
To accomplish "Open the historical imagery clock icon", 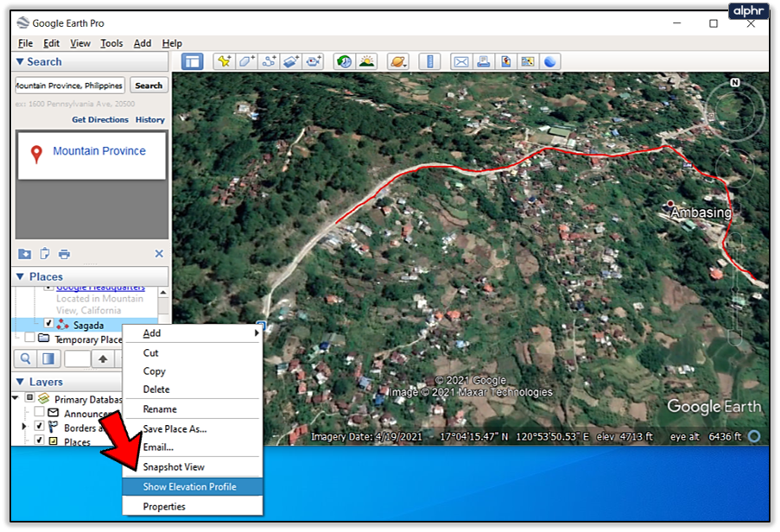I will click(x=344, y=61).
